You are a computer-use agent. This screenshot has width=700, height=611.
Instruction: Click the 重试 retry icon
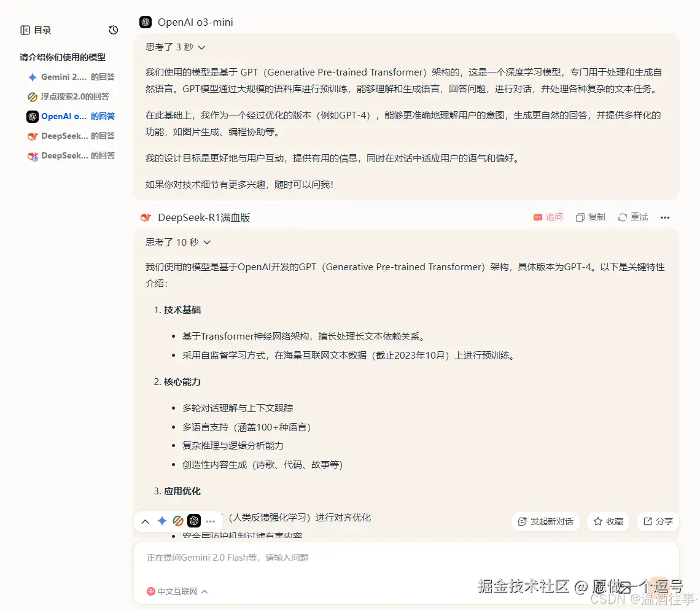pyautogui.click(x=632, y=217)
